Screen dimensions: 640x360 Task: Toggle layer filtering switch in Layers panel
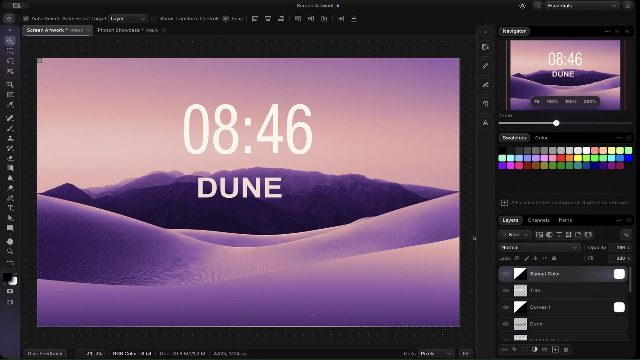coord(627,235)
